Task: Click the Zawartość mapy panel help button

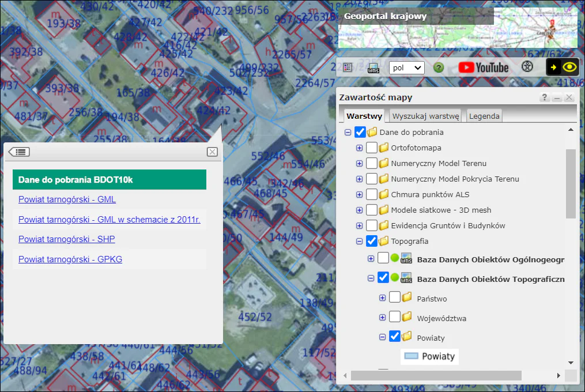Action: [x=544, y=98]
